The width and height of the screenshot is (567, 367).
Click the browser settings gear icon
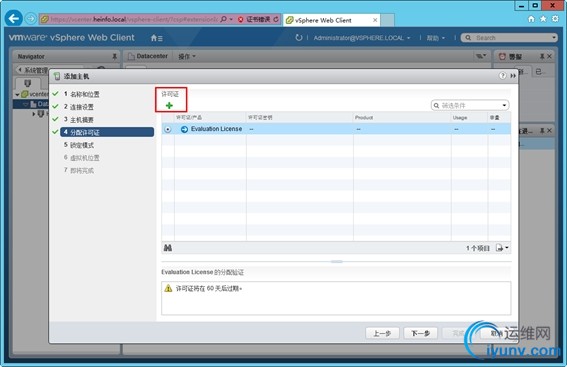[555, 19]
